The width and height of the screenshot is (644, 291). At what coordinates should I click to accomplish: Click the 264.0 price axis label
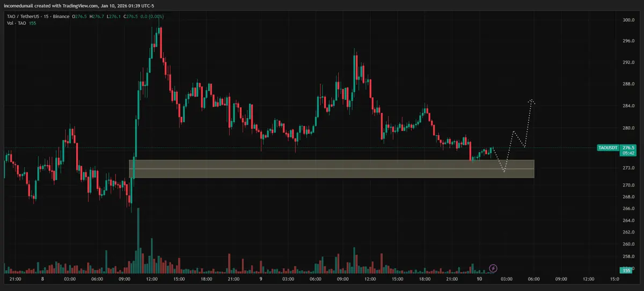(x=629, y=221)
